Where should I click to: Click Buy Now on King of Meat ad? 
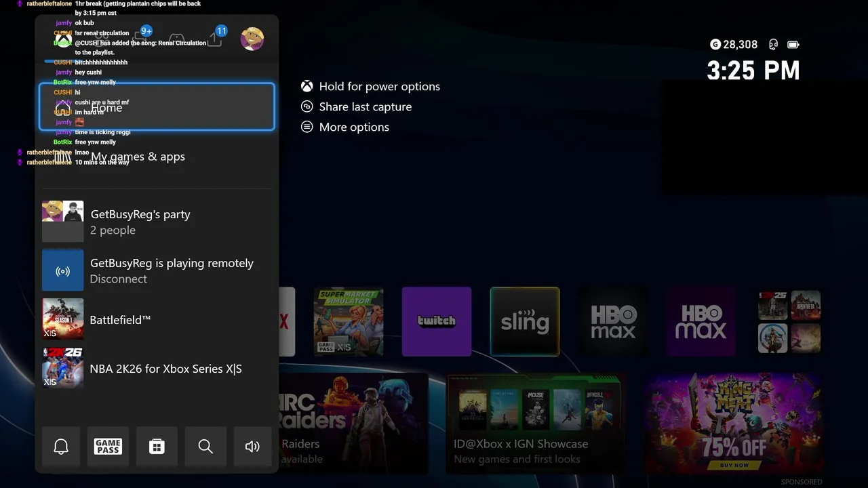pos(734,465)
